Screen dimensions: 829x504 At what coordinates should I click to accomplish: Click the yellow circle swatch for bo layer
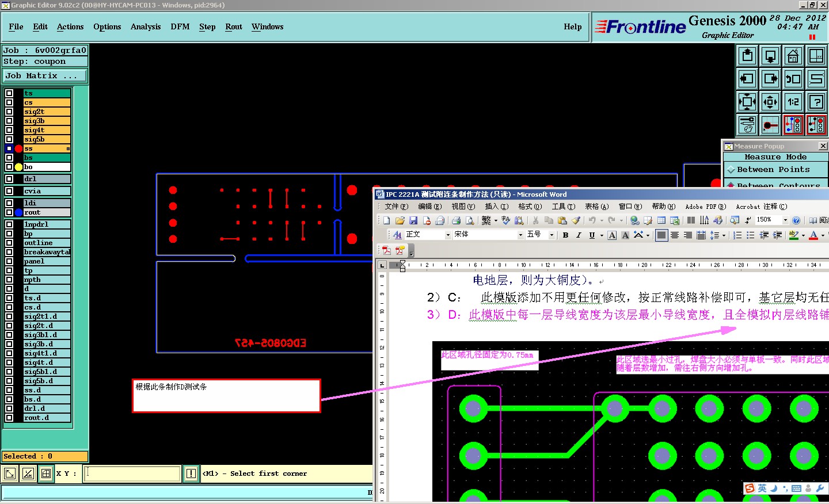[x=18, y=167]
